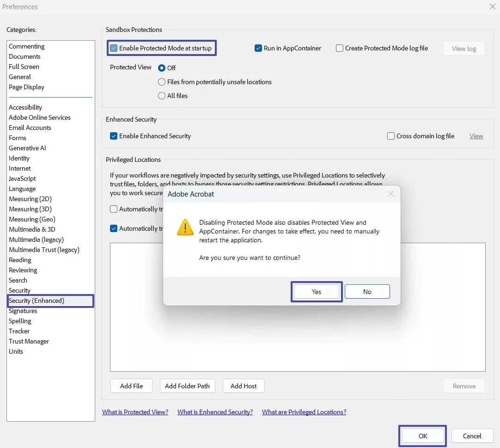Enable Create Protected Mode log file
Screen dimensions: 500x448
[x=339, y=48]
